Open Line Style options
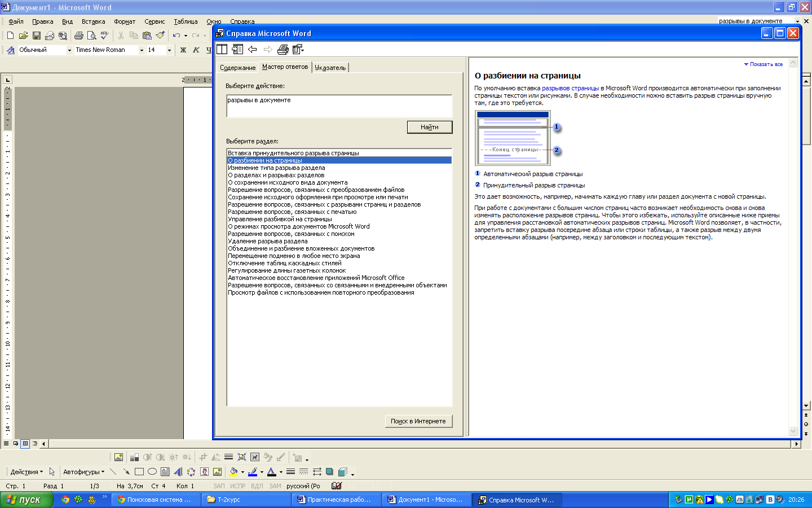Viewport: 812px width, 508px height. [x=290, y=472]
